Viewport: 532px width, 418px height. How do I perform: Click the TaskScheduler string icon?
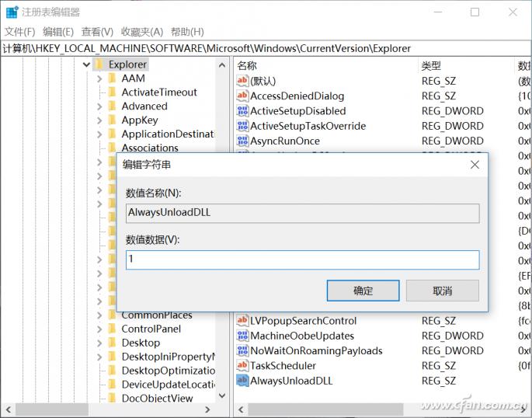pyautogui.click(x=242, y=365)
